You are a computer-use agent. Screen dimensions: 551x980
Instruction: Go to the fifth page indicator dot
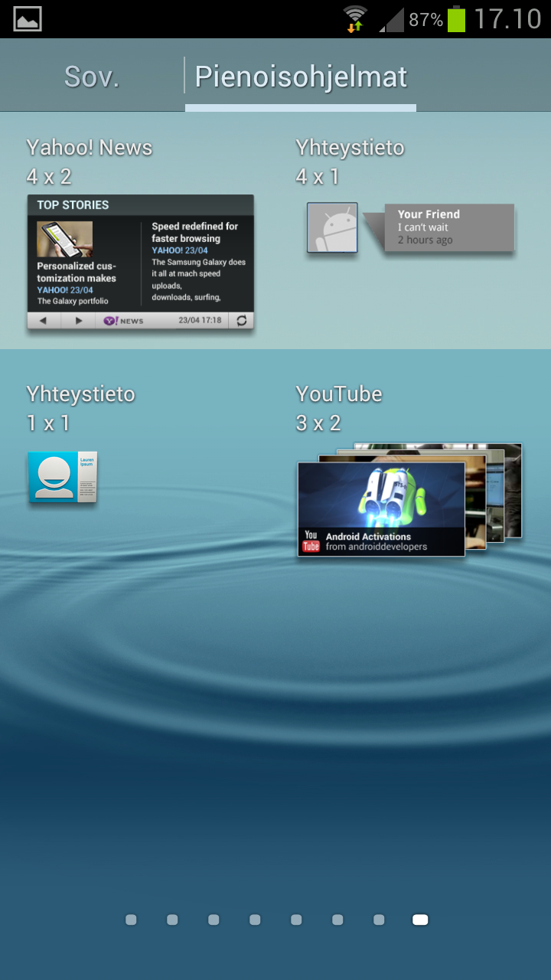296,920
